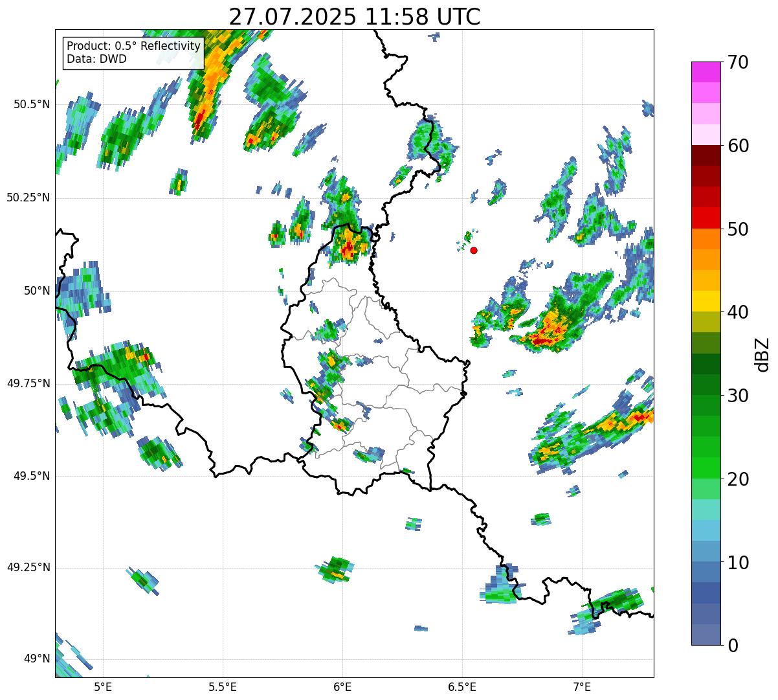Image resolution: width=778 pixels, height=700 pixels.
Task: Click the 5.5°E longitude label
Action: (223, 687)
